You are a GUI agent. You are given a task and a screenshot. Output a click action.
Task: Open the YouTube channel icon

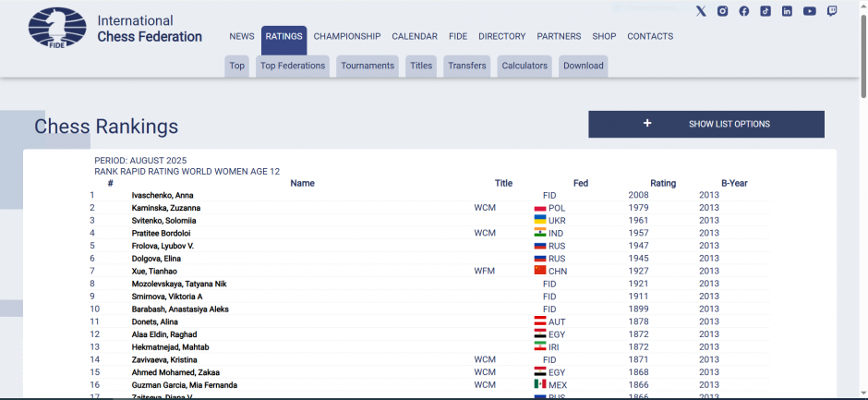809,11
